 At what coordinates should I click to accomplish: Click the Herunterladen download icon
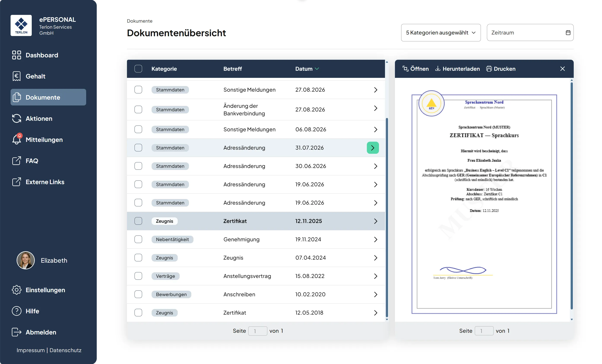[438, 69]
